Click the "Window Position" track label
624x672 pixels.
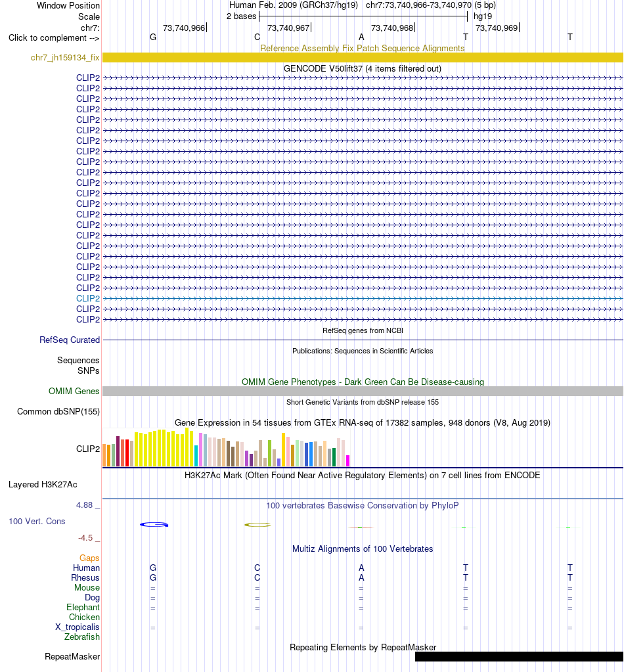click(x=68, y=5)
